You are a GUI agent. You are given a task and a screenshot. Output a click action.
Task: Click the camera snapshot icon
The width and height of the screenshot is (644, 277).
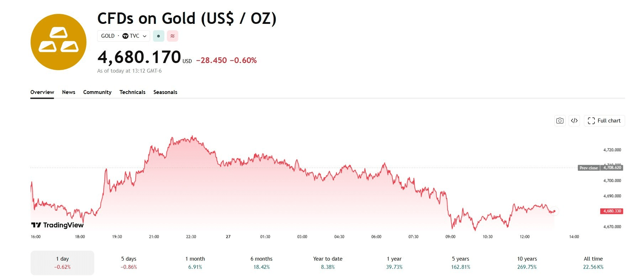pyautogui.click(x=560, y=121)
